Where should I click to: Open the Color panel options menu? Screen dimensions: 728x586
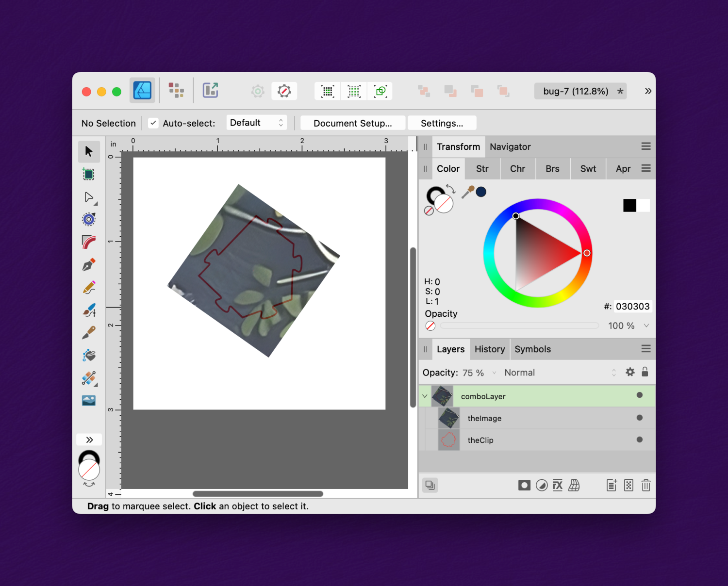point(646,168)
